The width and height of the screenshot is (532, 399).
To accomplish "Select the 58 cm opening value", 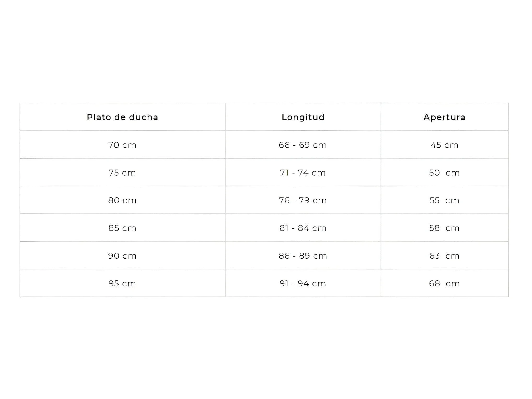I will [444, 228].
